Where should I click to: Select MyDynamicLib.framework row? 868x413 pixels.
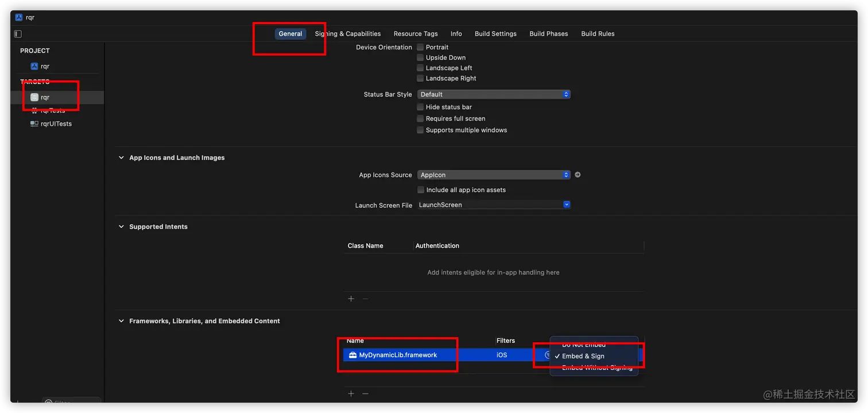(494, 355)
